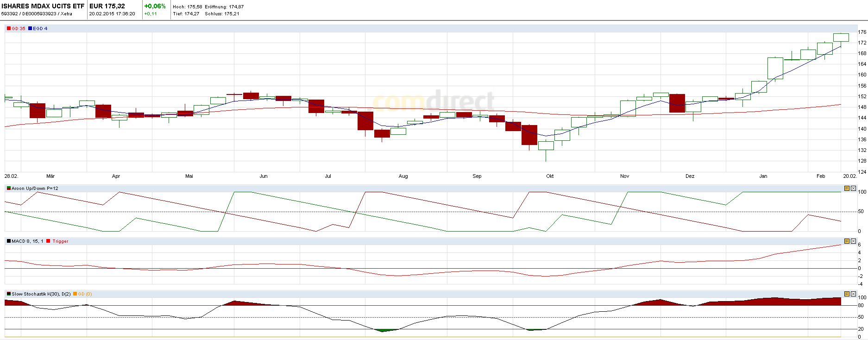Click the blue EGD 4 legend square
Image resolution: width=868 pixels, height=340 pixels.
coord(30,29)
